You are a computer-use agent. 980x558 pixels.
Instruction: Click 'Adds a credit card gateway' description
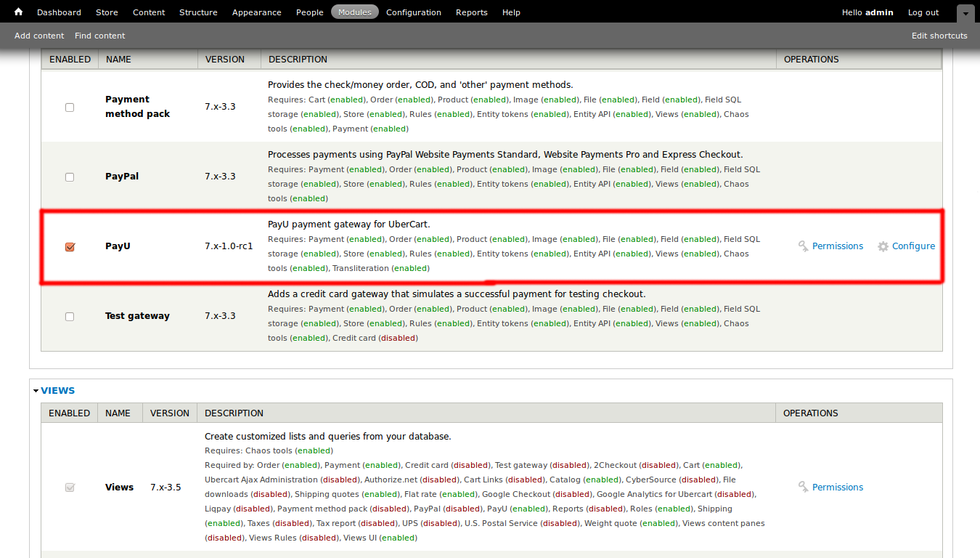[x=457, y=294]
